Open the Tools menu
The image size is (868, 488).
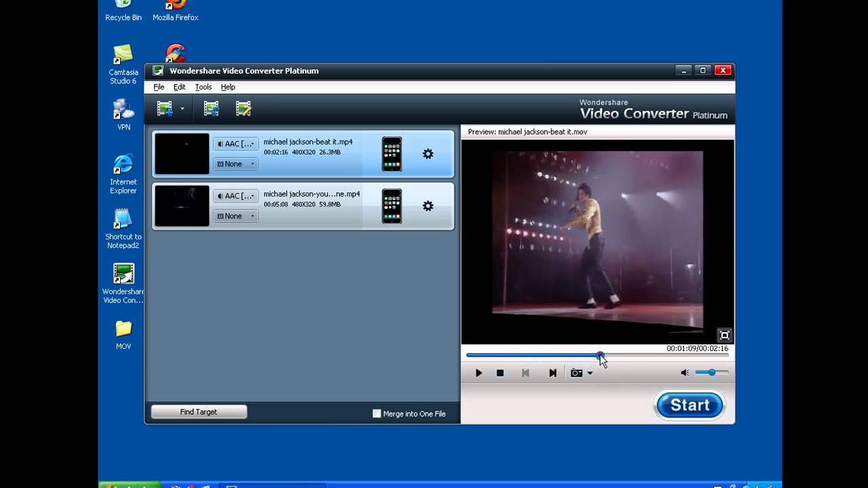[x=203, y=87]
